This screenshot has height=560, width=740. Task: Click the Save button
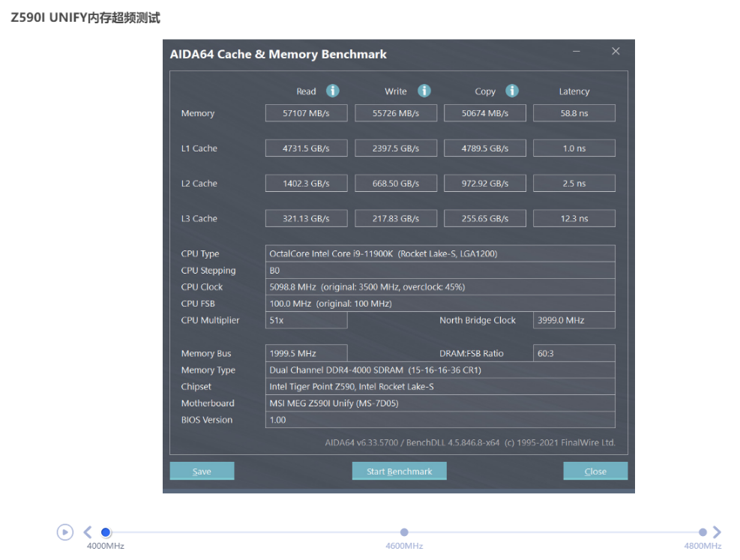pyautogui.click(x=202, y=471)
